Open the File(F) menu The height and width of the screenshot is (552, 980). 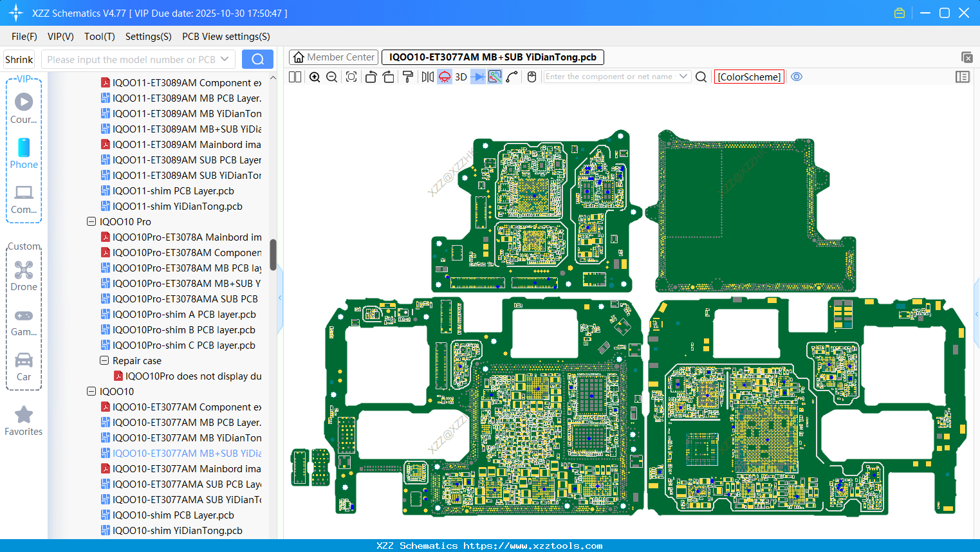[x=24, y=36]
